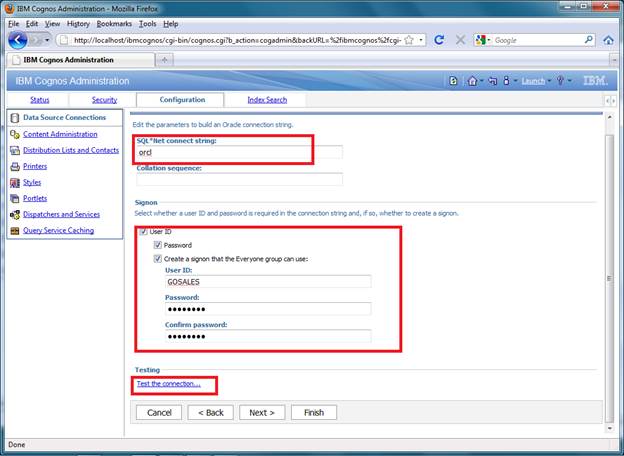Click the reload page icon
Image resolution: width=624 pixels, height=456 pixels.
pos(439,40)
